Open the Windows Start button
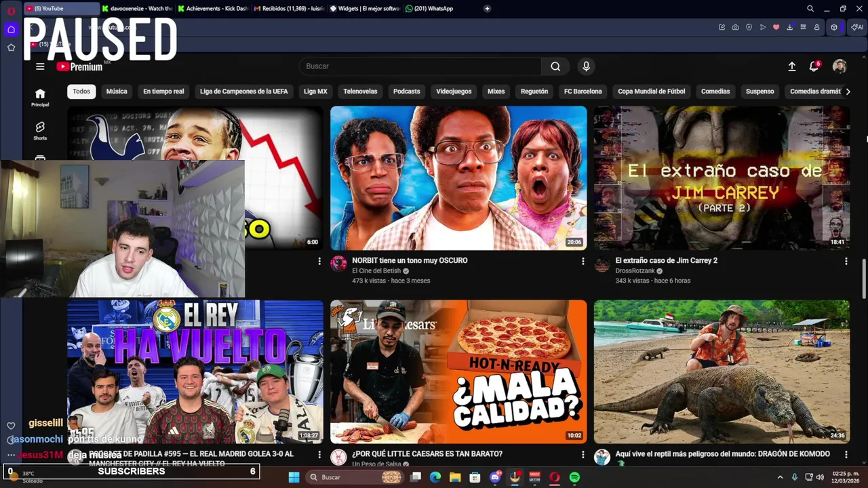This screenshot has width=868, height=488. (294, 477)
